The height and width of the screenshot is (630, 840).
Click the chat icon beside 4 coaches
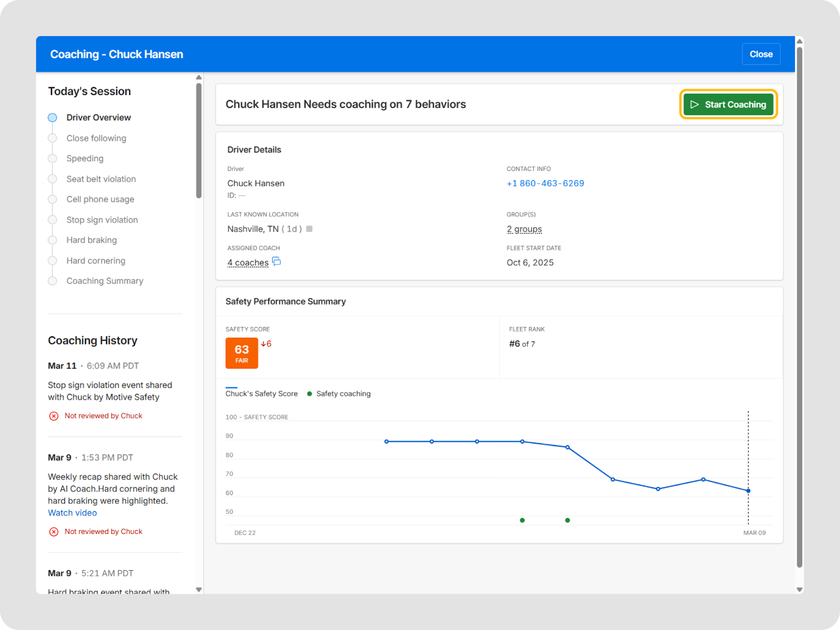(x=277, y=261)
